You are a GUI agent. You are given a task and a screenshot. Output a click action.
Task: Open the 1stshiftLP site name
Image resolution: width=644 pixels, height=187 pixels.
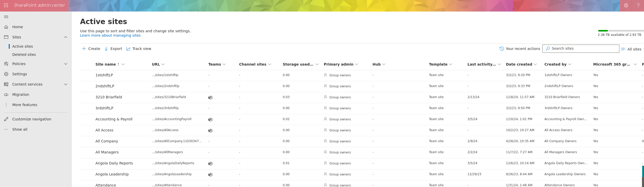(104, 75)
